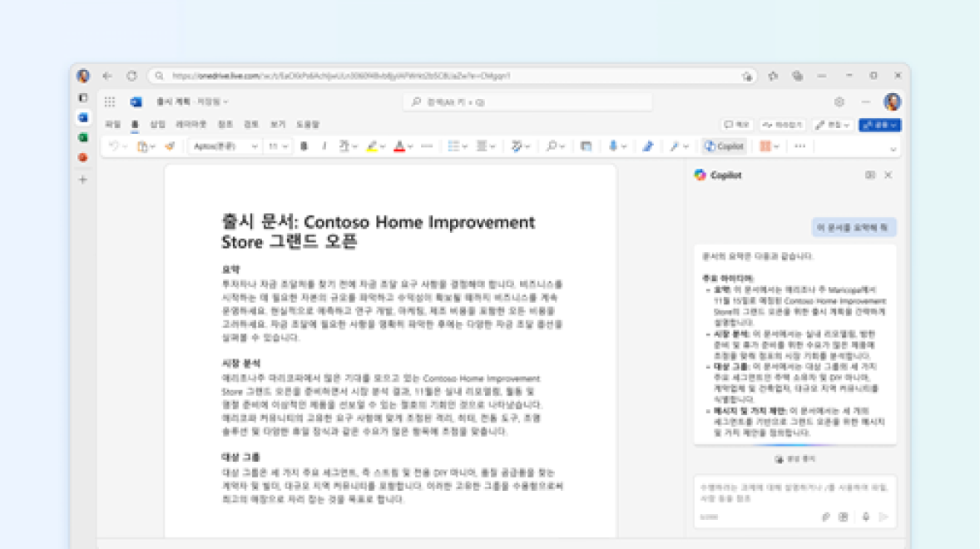Open the paragraph alignment dropdown
The width and height of the screenshot is (980, 549).
[x=492, y=146]
